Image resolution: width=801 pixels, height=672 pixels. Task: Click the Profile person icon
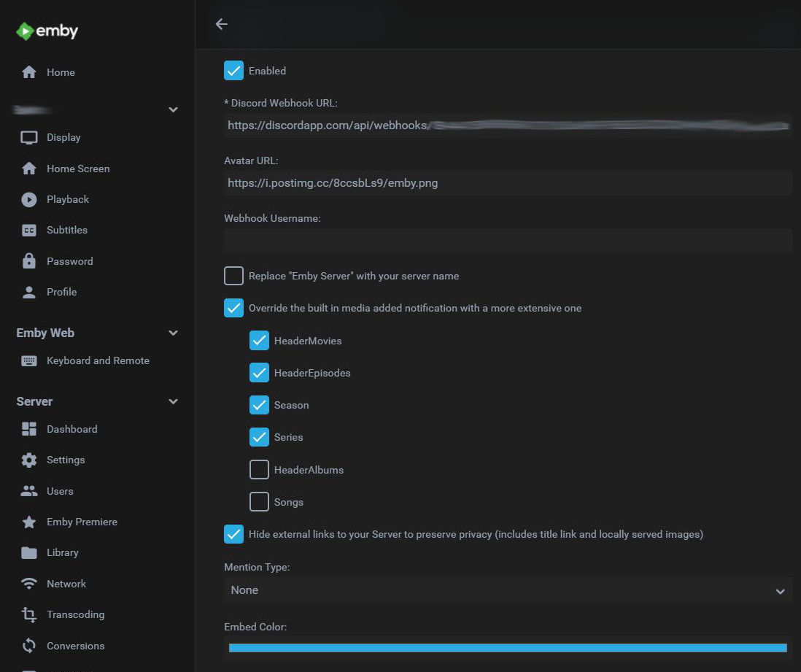click(29, 293)
